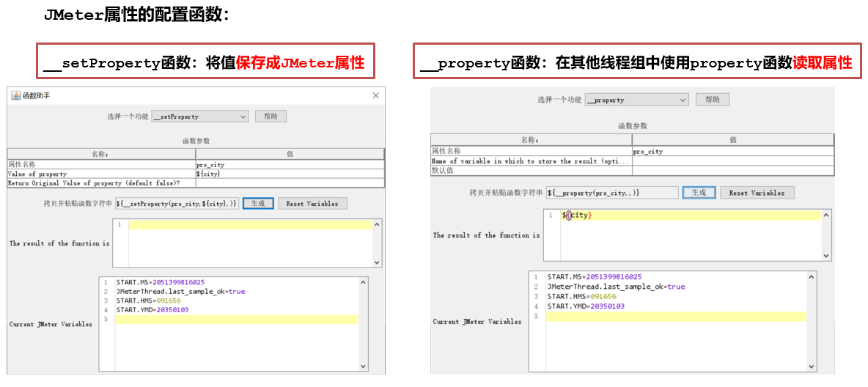
Task: Click 名称 column header in right table
Action: click(x=532, y=140)
